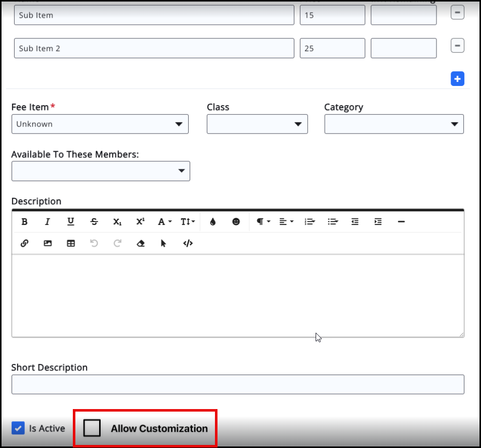Viewport: 481px width, 448px height.
Task: Toggle Underline in description editor
Action: [x=71, y=221]
